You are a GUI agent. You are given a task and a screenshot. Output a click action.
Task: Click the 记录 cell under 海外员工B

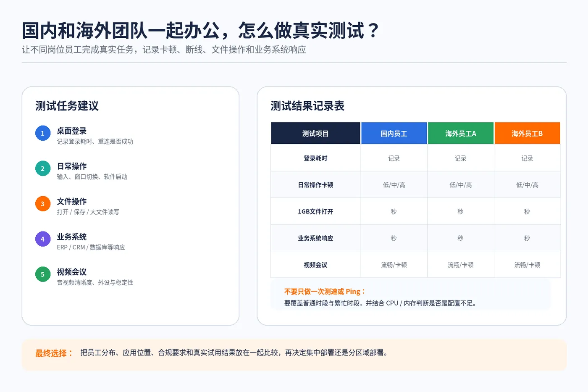527,158
